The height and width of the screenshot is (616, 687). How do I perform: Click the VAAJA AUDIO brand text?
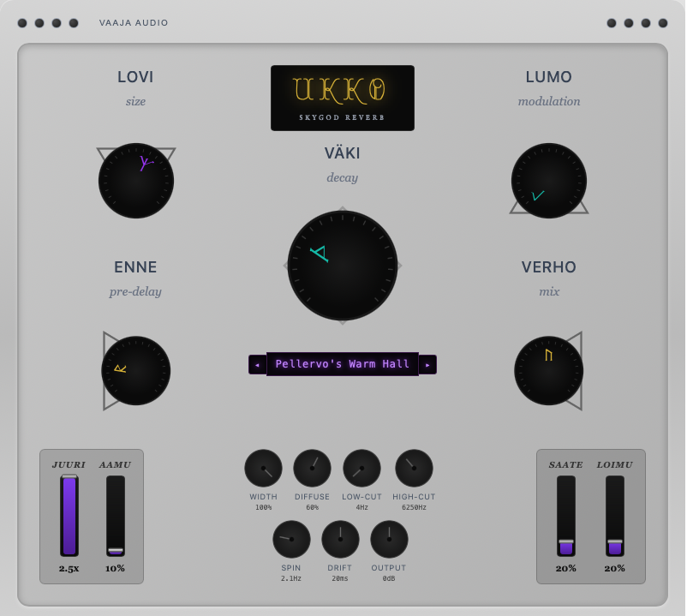[134, 23]
